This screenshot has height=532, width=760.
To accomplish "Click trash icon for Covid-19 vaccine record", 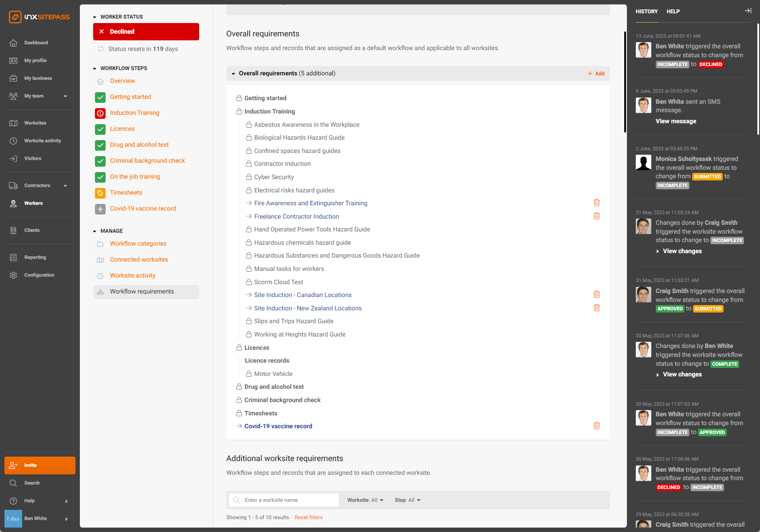I will 596,426.
